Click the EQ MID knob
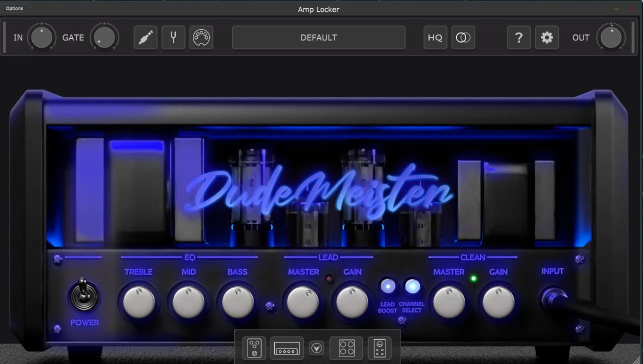643x364 pixels. coord(188,302)
